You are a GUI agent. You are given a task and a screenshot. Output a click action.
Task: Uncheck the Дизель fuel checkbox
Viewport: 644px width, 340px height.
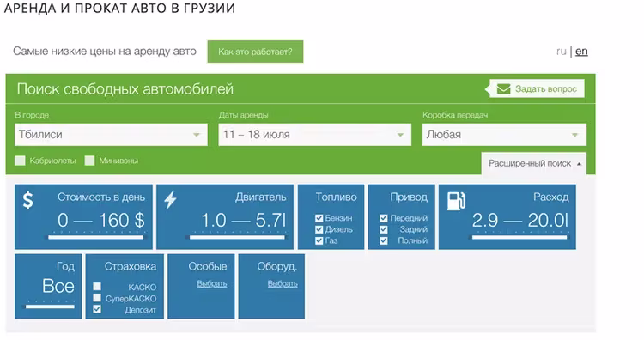click(319, 229)
